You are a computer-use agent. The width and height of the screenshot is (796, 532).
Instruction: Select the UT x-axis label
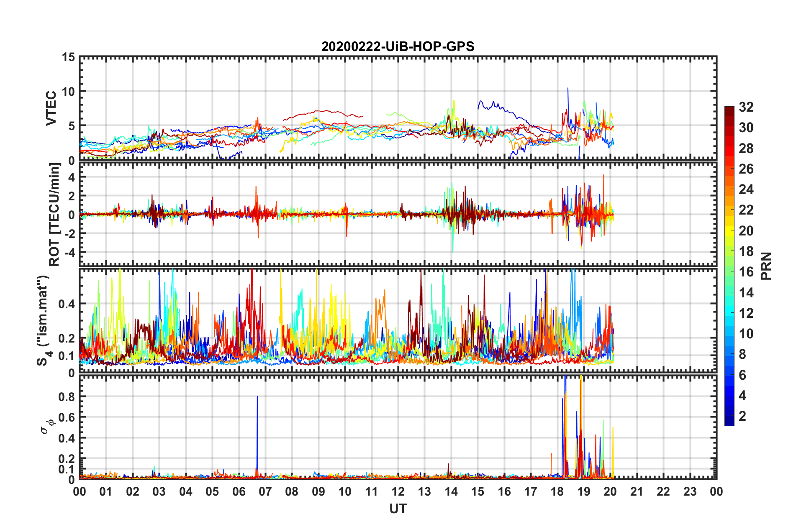[x=398, y=509]
